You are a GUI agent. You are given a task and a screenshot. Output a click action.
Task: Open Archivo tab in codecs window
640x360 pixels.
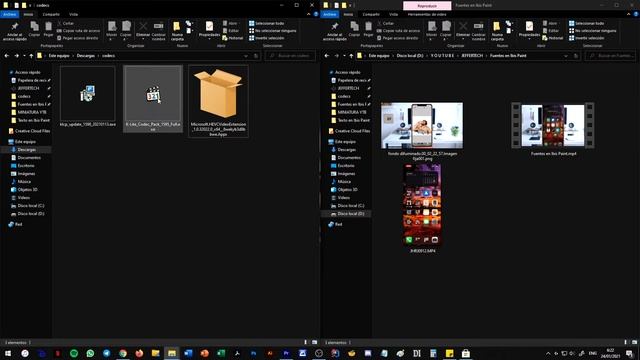tap(9, 14)
